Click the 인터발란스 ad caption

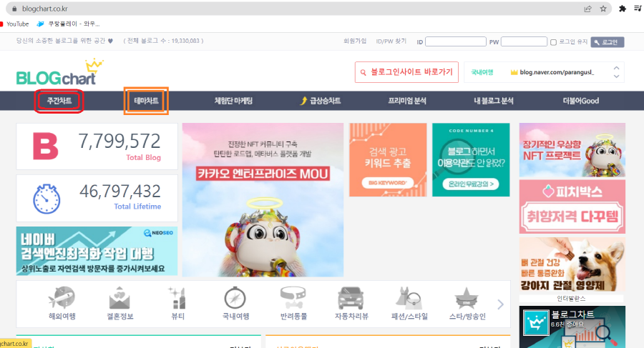[x=571, y=299]
